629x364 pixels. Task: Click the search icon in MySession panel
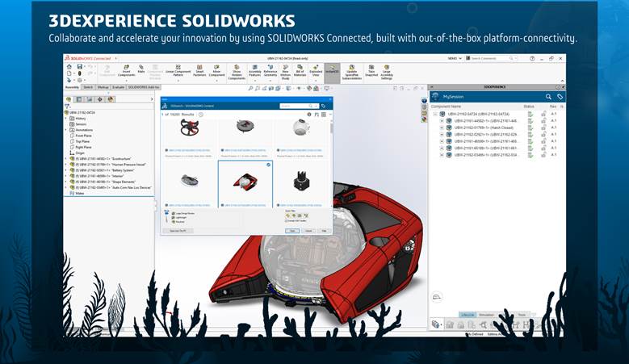tap(549, 96)
